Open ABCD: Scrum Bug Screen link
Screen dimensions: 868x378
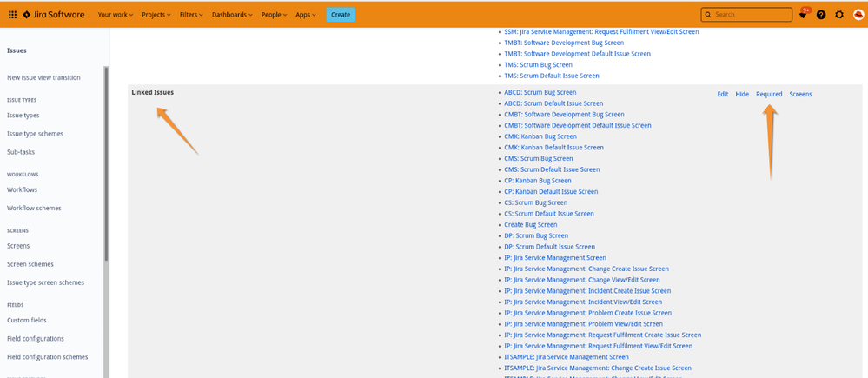tap(540, 92)
